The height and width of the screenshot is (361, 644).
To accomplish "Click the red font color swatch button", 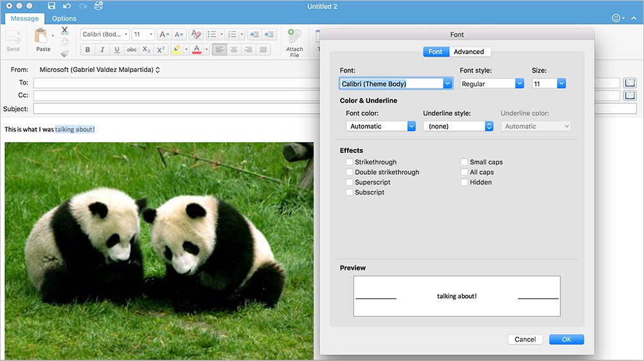I will tap(197, 49).
